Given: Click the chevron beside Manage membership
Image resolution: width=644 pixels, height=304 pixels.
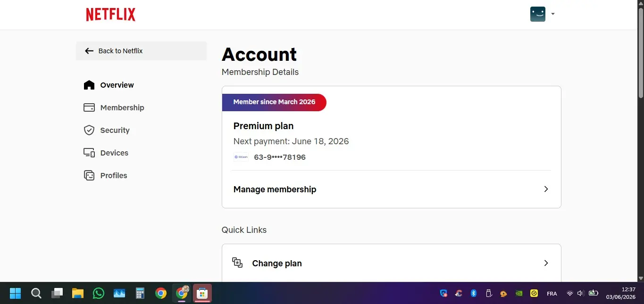Looking at the screenshot, I should click(546, 189).
